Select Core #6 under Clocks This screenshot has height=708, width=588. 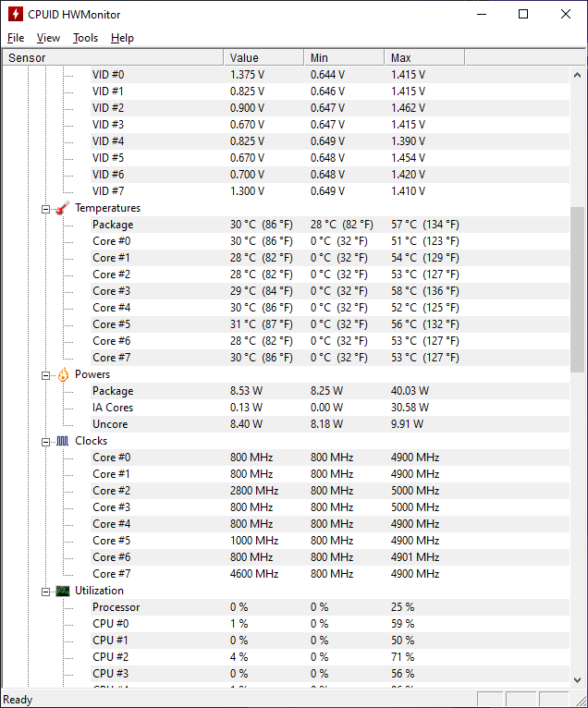tap(330, 557)
